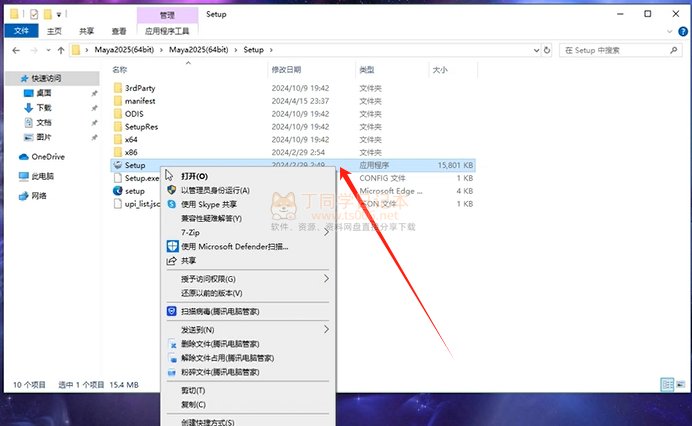692x426 pixels.
Task: Click the upi_list json file icon
Action: (117, 204)
